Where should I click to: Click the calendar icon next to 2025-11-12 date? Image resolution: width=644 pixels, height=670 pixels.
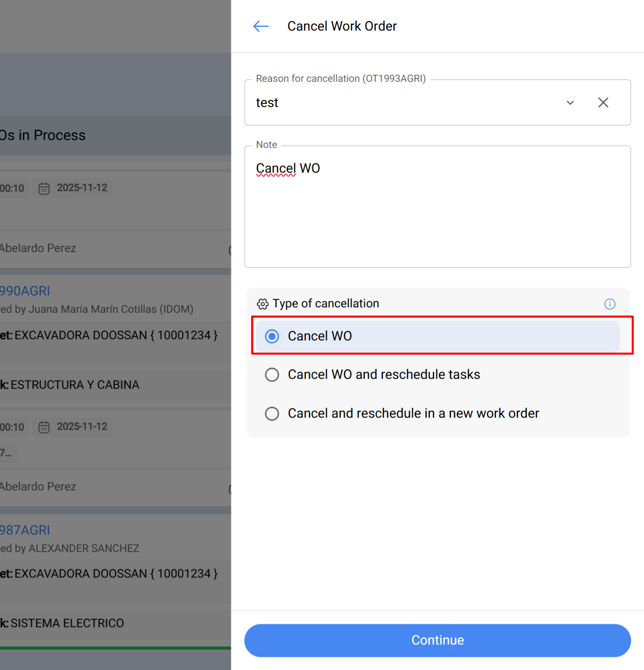(x=44, y=188)
